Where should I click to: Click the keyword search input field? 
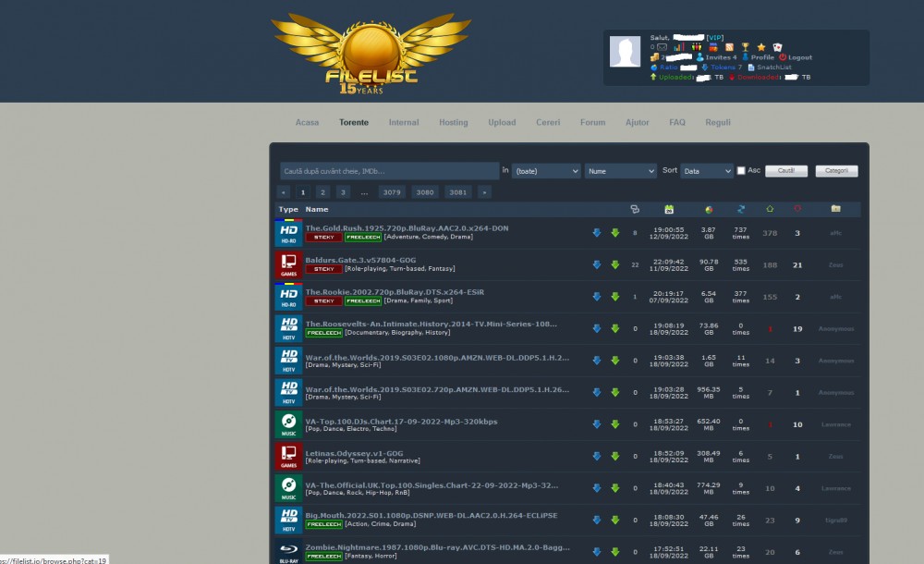point(389,171)
